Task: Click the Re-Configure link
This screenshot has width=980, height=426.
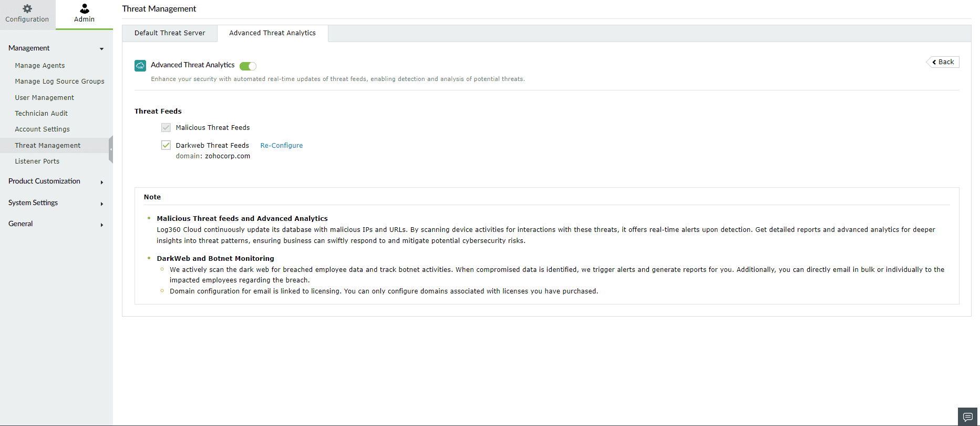Action: pos(282,146)
